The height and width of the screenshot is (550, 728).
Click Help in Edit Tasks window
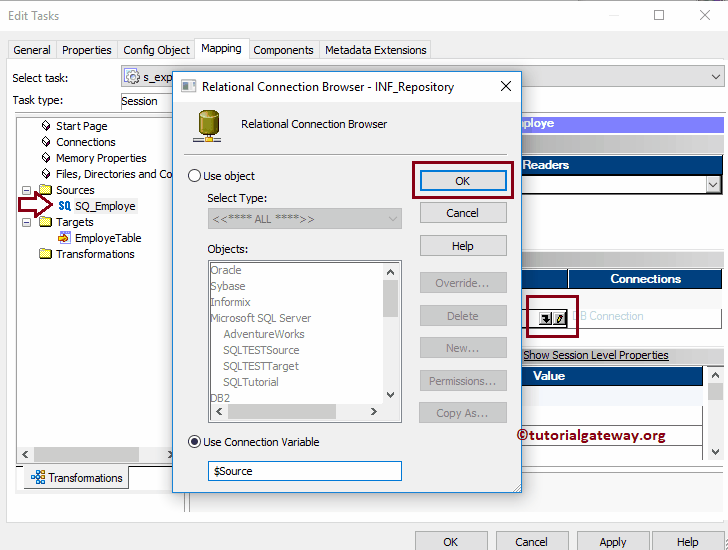(688, 541)
